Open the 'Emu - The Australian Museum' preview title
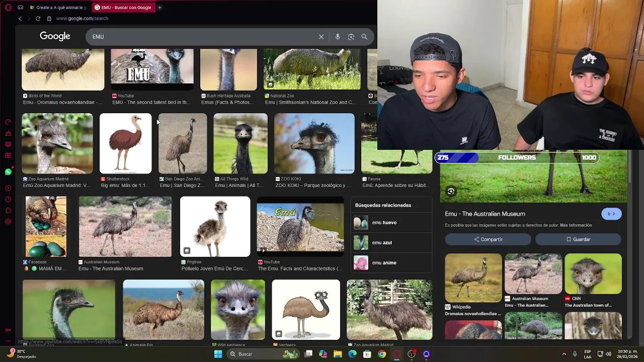644x362 pixels. [485, 214]
